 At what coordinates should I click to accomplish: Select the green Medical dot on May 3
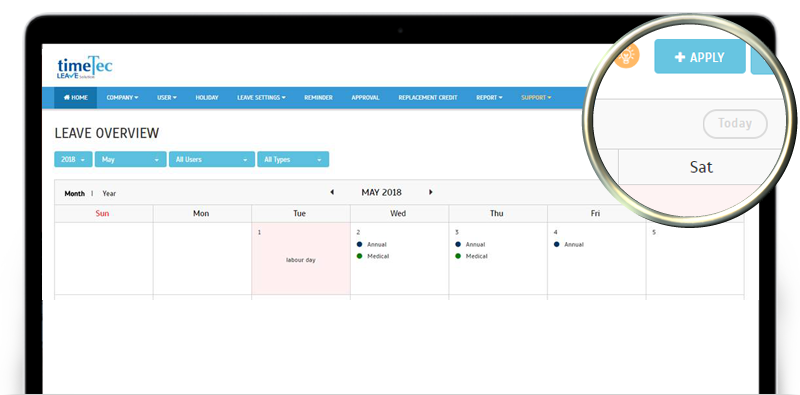pos(458,256)
